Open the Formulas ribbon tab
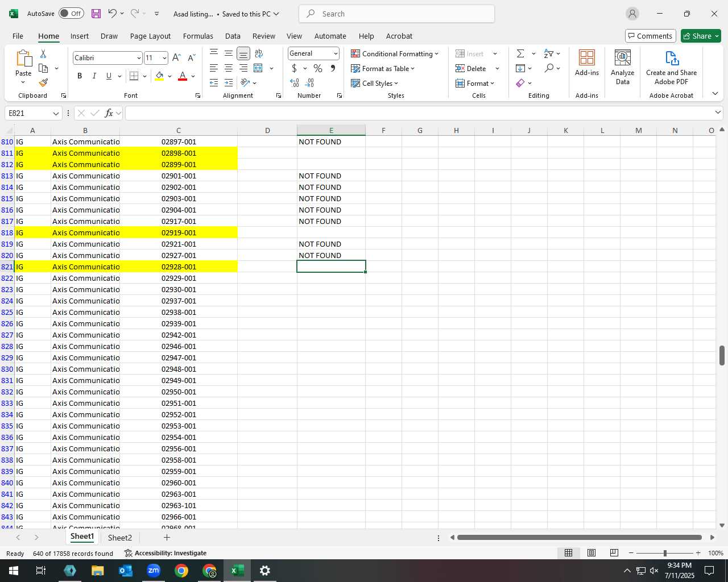This screenshot has width=728, height=582. [198, 36]
